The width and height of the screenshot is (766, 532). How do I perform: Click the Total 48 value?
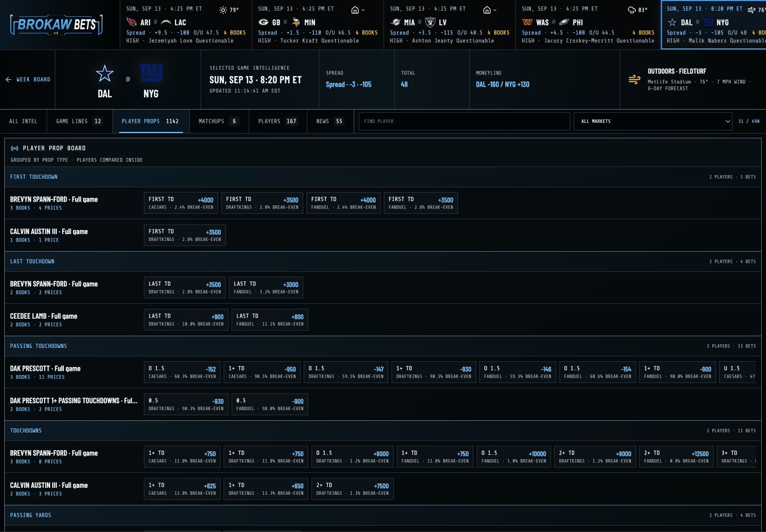[x=404, y=85]
